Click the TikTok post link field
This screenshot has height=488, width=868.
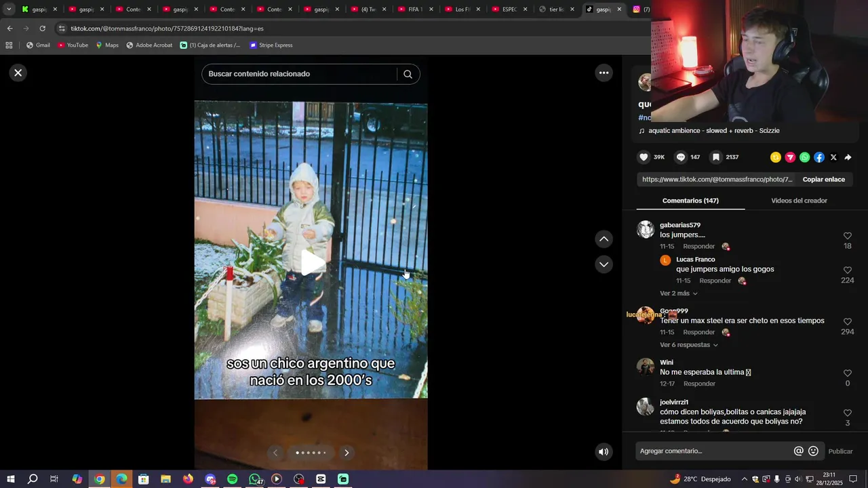(x=717, y=180)
